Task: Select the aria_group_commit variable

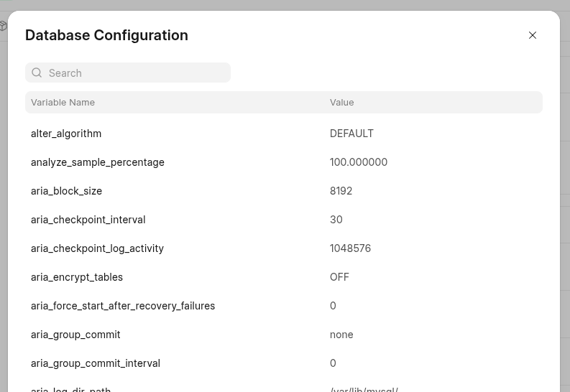Action: point(75,335)
